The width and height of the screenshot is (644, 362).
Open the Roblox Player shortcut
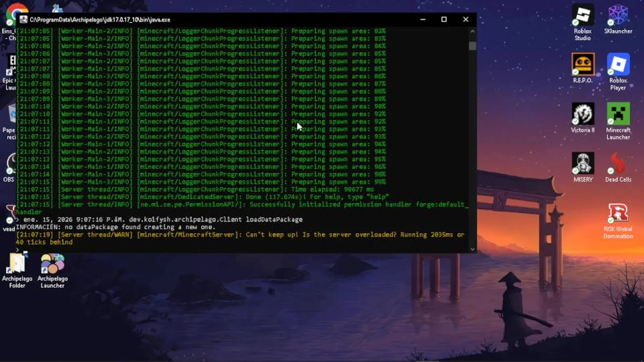tap(618, 72)
